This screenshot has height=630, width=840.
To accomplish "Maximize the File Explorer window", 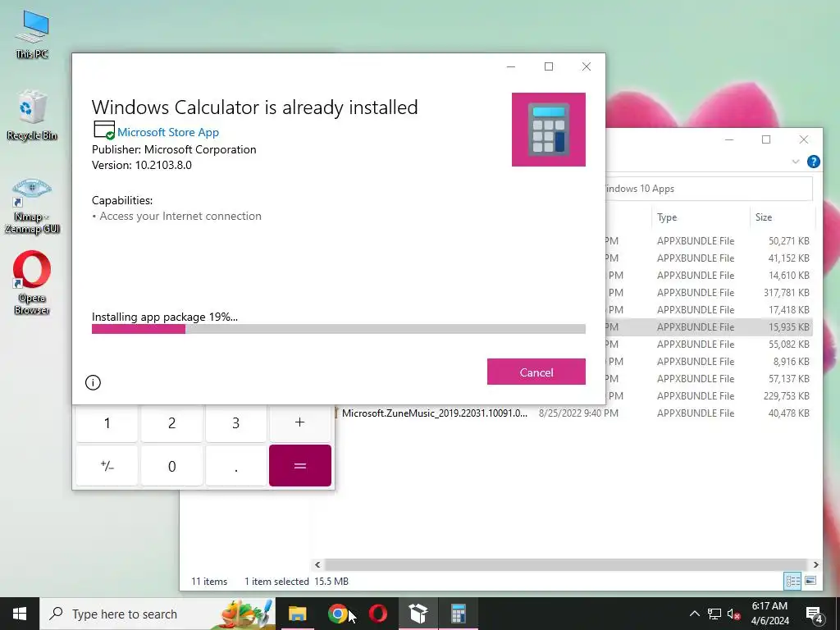I will pos(766,139).
